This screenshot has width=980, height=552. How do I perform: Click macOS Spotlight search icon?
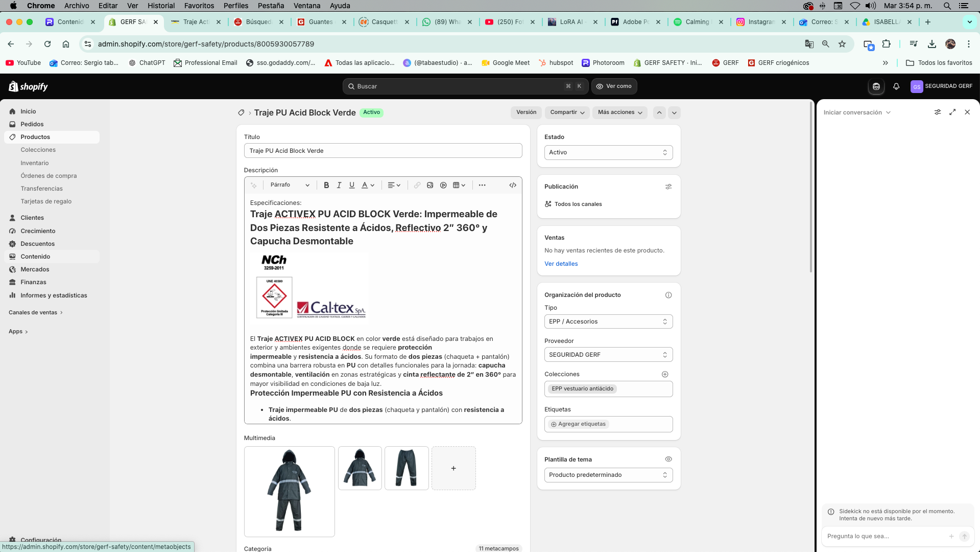click(947, 6)
